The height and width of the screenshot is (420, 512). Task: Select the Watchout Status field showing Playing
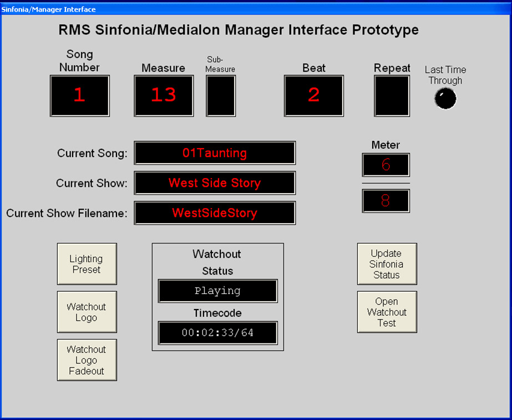[217, 291]
